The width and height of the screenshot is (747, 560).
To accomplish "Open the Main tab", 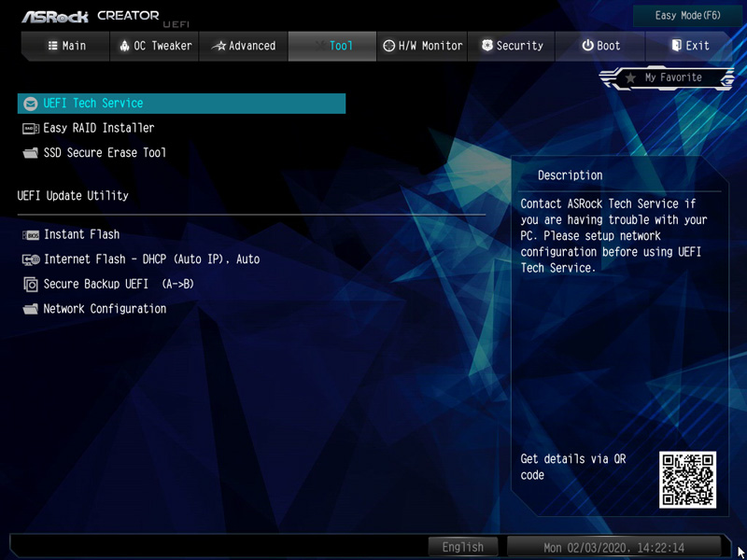I will [65, 46].
